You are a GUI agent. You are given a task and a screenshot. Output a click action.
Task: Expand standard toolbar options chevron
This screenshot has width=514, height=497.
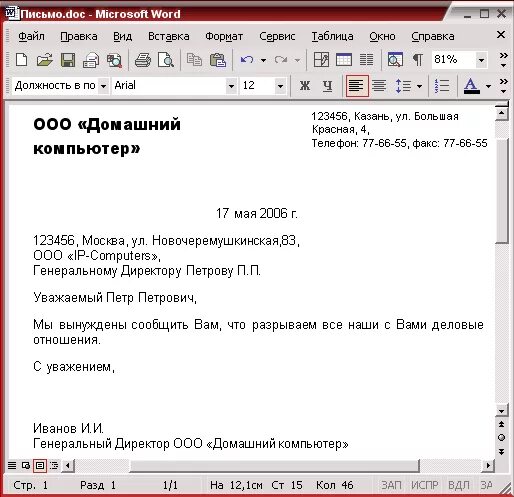coord(504,60)
